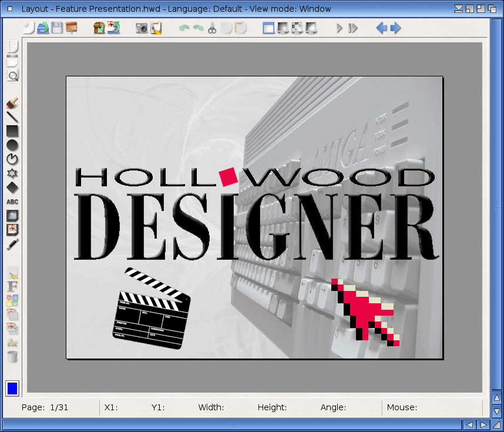Click the Save floppy disk icon

point(57,28)
